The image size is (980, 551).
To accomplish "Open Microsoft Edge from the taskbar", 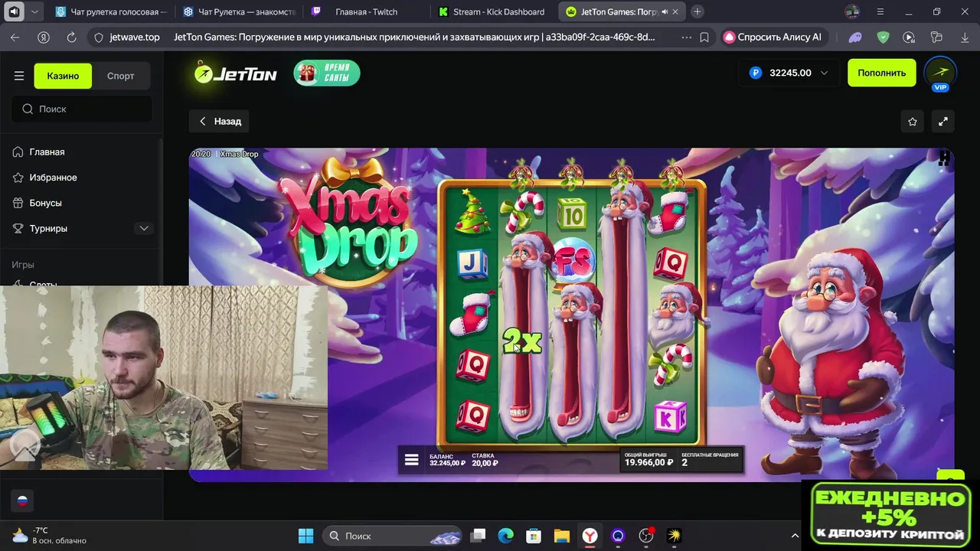I will [x=506, y=536].
